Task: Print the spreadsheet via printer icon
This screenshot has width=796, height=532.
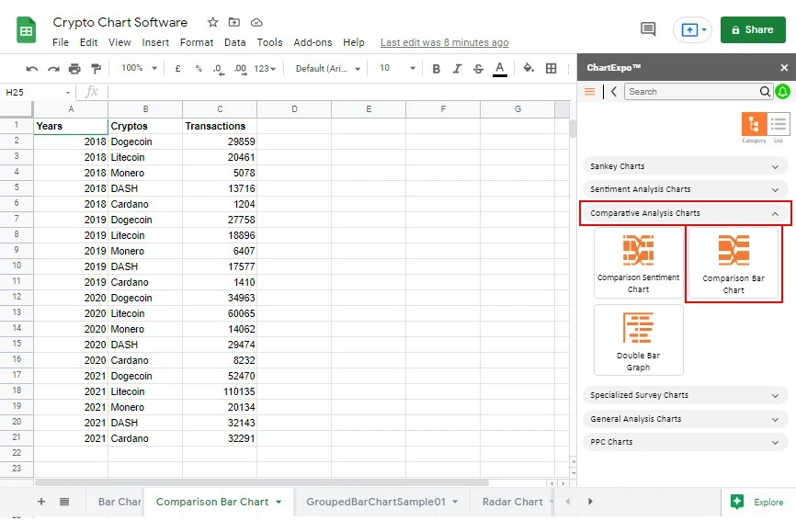Action: (x=74, y=69)
